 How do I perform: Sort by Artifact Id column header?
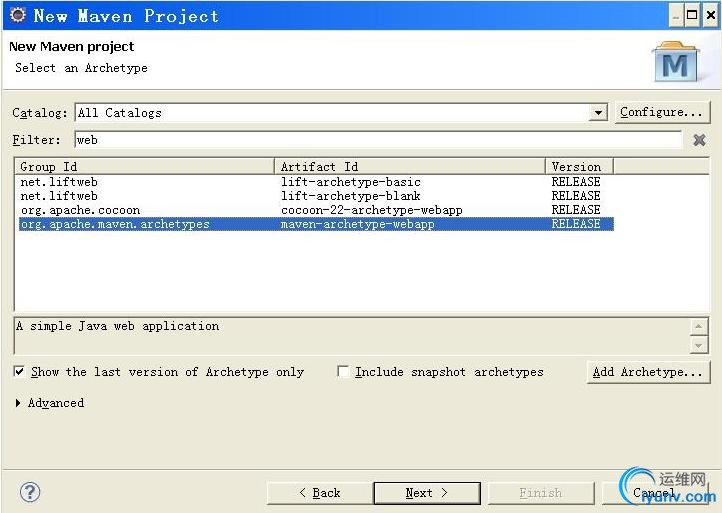pos(410,166)
